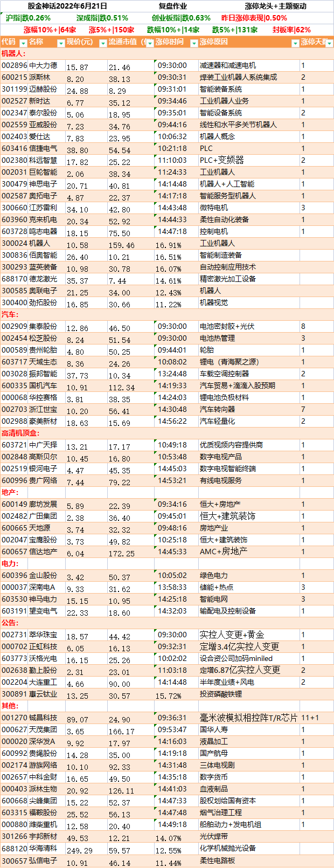Click the 创业板指|跌0.63% cell
Viewport: 334px width, 868px height.
(x=181, y=18)
